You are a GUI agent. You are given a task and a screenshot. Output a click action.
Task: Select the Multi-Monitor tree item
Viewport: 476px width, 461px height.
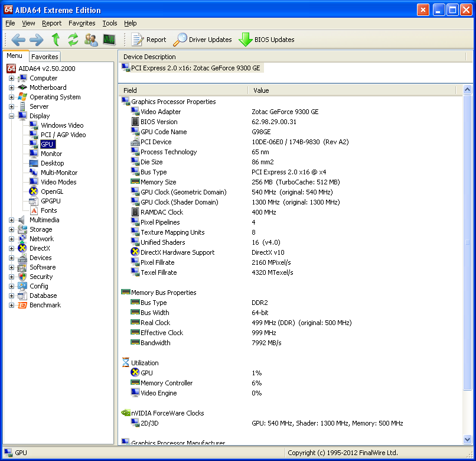click(59, 173)
